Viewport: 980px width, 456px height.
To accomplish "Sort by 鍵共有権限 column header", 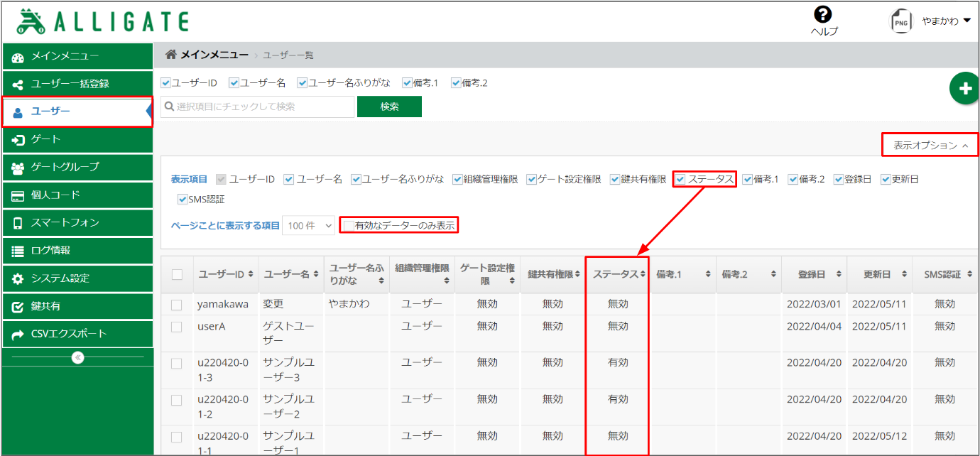I will 552,274.
